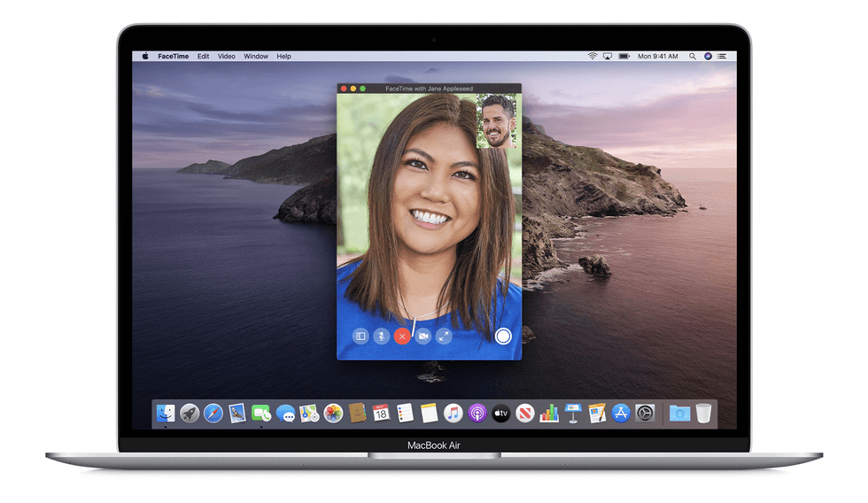Open News red icon in the Dock
Image resolution: width=868 pixels, height=503 pixels.
click(524, 413)
